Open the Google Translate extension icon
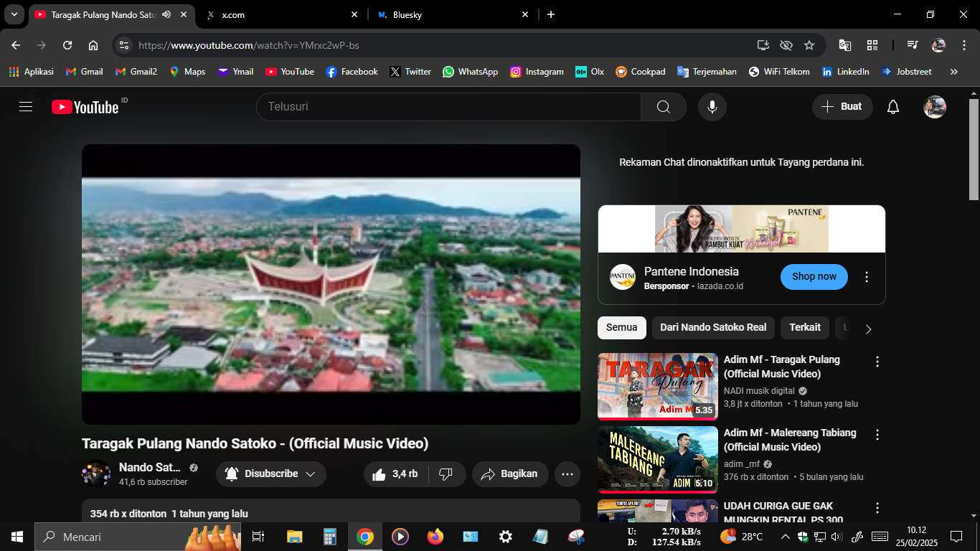The width and height of the screenshot is (980, 551). click(845, 45)
